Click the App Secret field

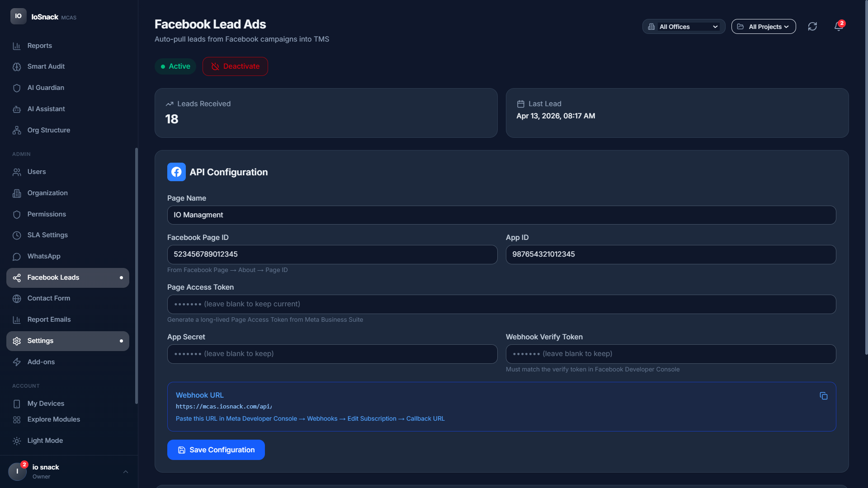pos(332,354)
